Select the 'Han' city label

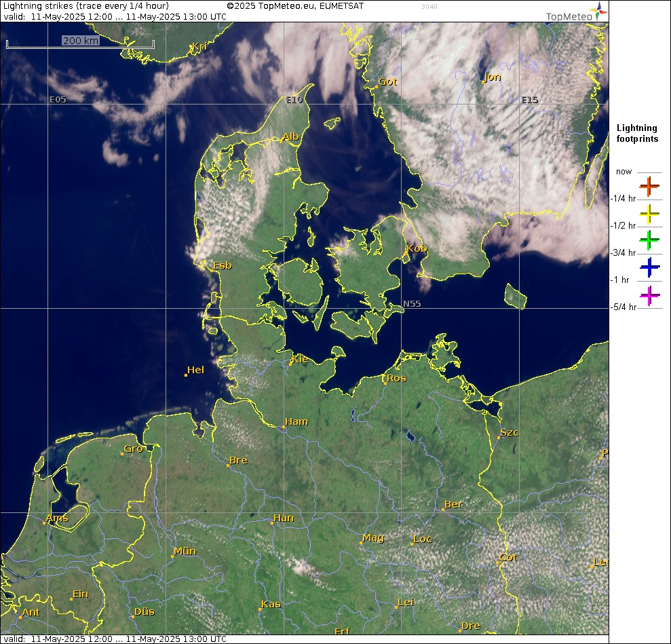284,518
